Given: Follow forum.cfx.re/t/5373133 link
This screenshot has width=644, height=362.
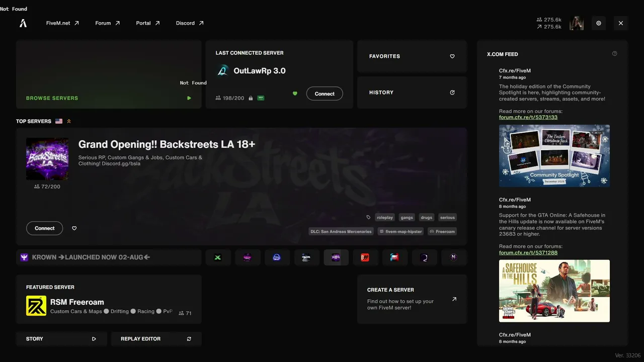Looking at the screenshot, I should point(528,117).
